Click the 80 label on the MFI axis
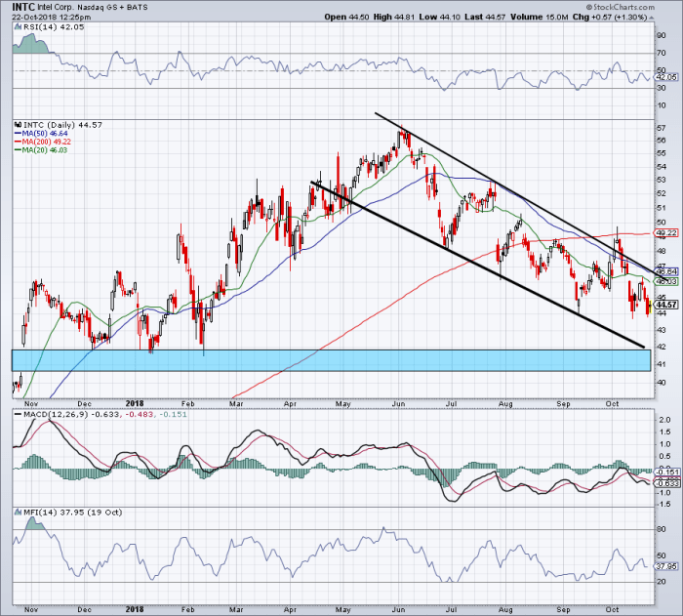 (x=661, y=529)
